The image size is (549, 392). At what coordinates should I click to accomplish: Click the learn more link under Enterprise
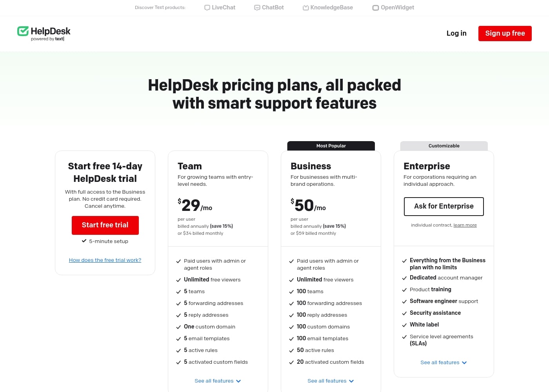click(465, 225)
